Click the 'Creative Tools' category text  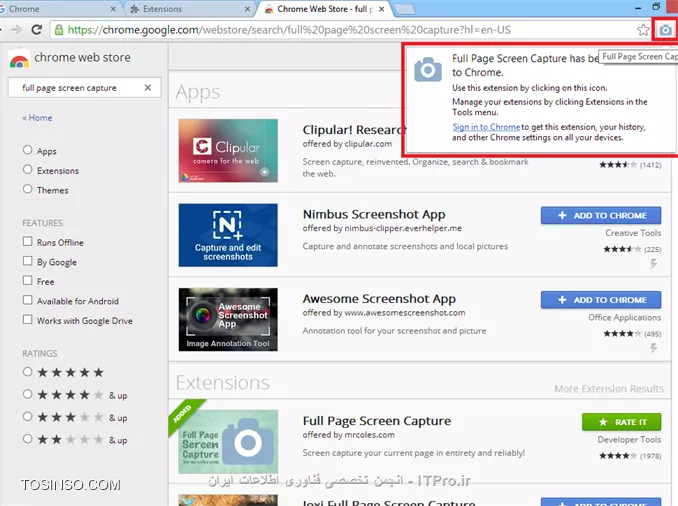633,233
